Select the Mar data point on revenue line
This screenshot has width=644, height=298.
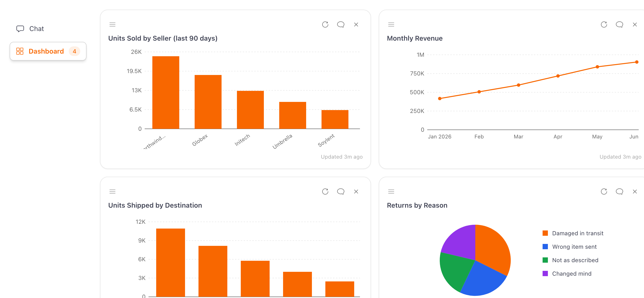[x=519, y=85]
